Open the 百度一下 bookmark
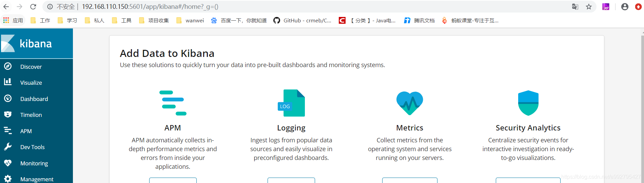The height and width of the screenshot is (183, 644). pos(239,20)
